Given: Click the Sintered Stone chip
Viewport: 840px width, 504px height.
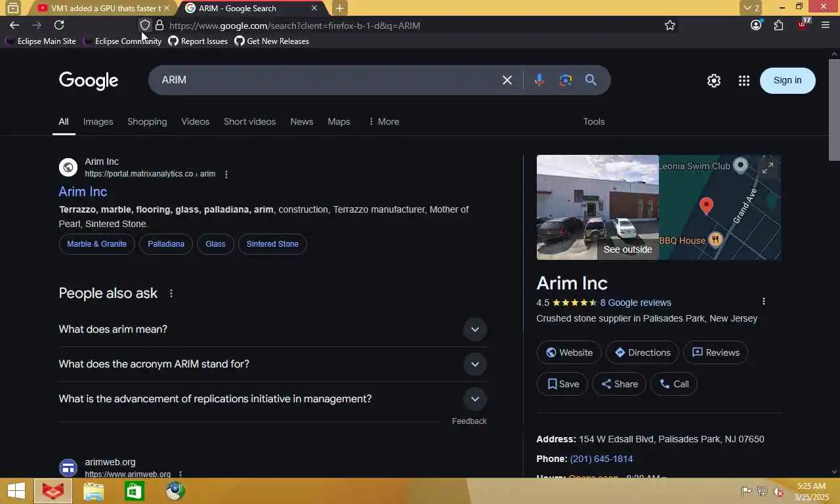Looking at the screenshot, I should [x=272, y=244].
